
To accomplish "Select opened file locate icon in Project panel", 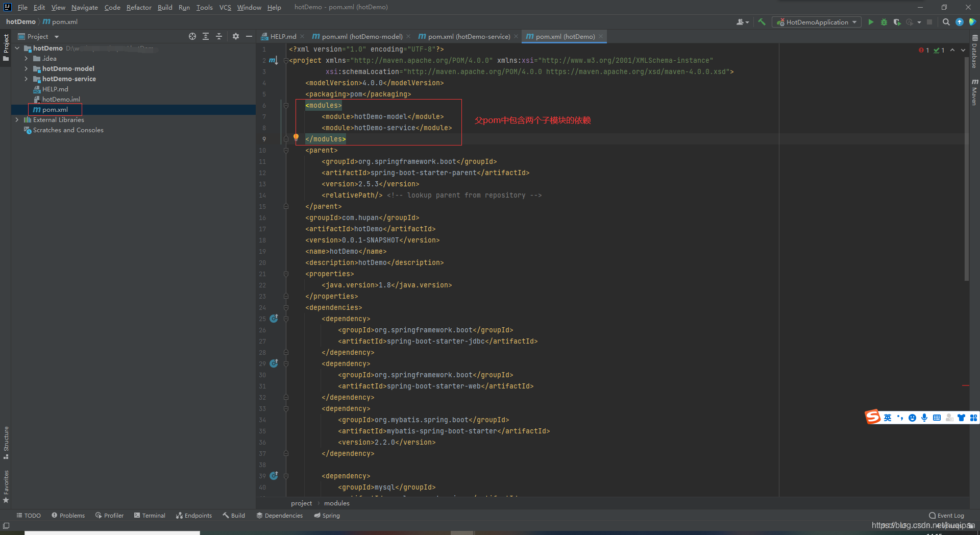I will [192, 36].
